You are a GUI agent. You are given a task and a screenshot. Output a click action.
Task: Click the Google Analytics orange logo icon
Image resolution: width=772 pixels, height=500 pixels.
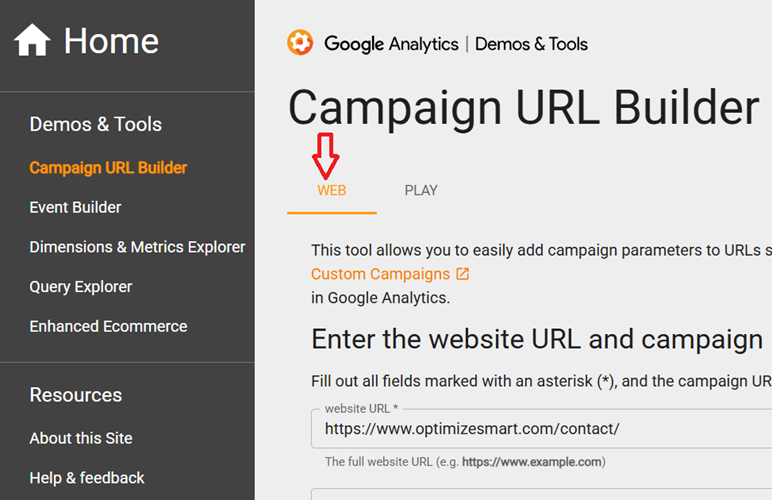click(300, 43)
